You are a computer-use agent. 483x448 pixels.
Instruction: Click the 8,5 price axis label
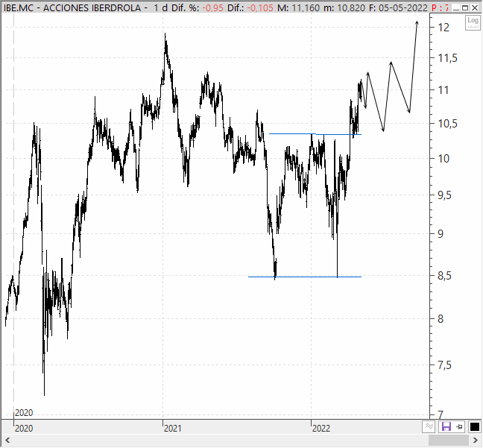(x=445, y=276)
